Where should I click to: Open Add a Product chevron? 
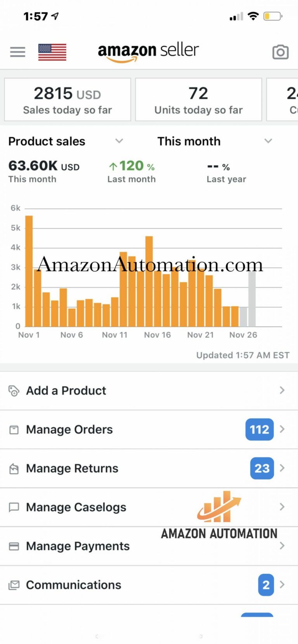click(282, 390)
